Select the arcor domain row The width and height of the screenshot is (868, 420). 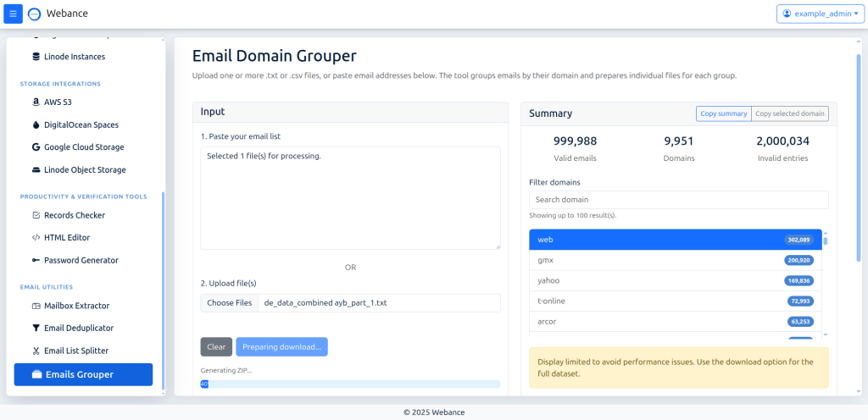pos(676,322)
